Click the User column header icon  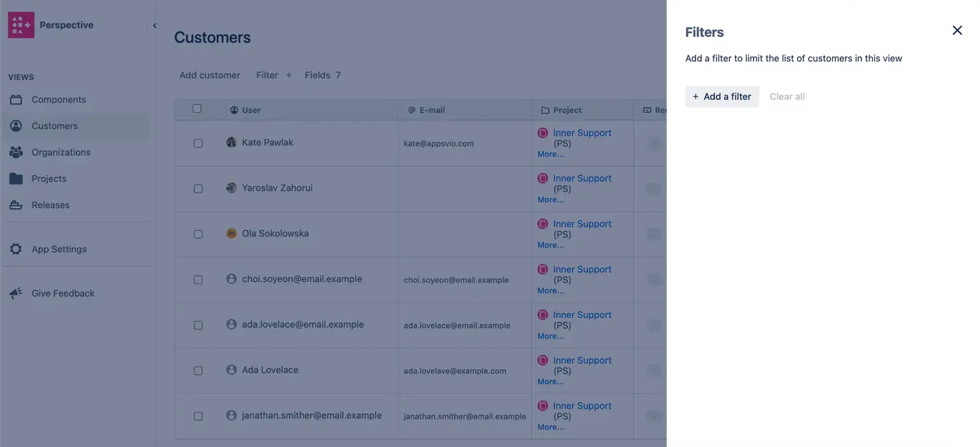click(x=234, y=110)
